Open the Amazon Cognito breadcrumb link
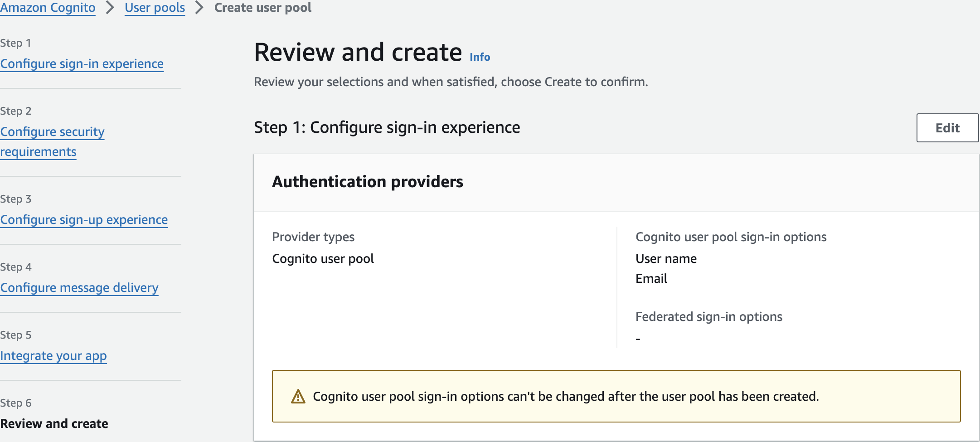 point(48,8)
